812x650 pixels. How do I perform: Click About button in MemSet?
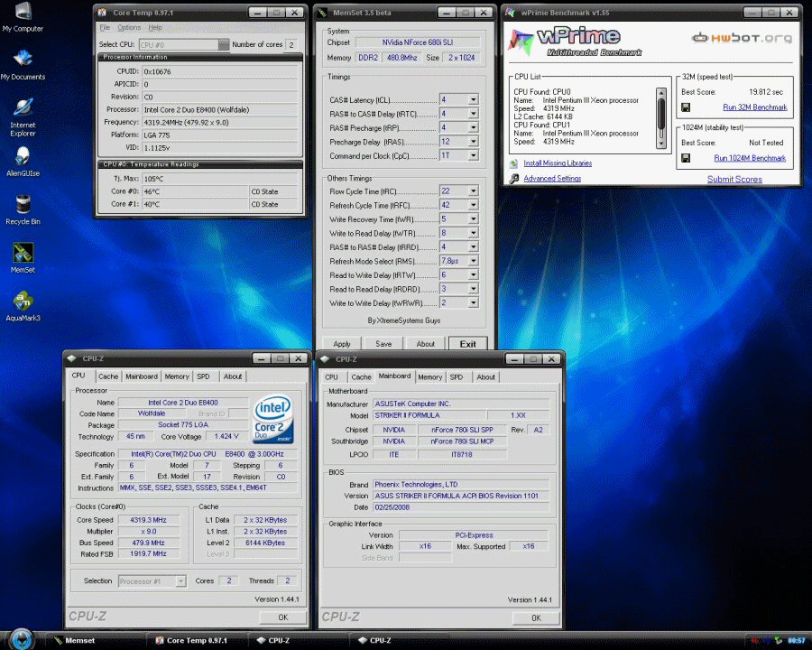click(426, 344)
